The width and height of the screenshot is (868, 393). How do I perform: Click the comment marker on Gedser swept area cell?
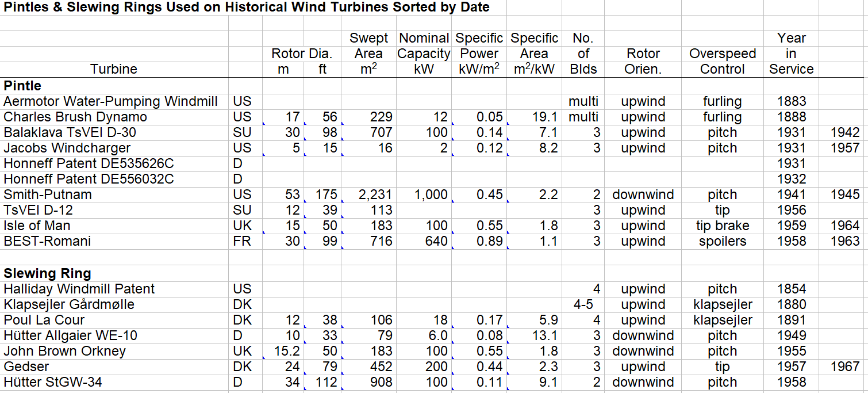[x=343, y=373]
